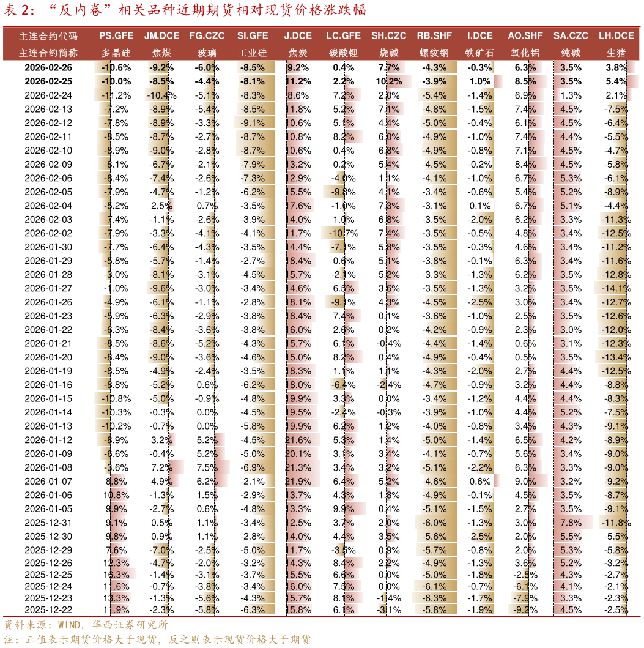This screenshot has height=648, width=644.
Task: Select the JM.DCE contract code header
Action: (161, 36)
